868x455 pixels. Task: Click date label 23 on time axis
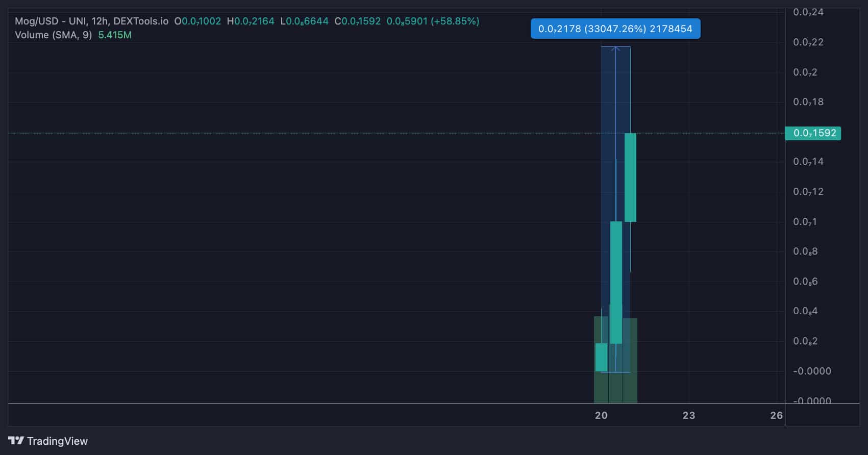click(688, 416)
